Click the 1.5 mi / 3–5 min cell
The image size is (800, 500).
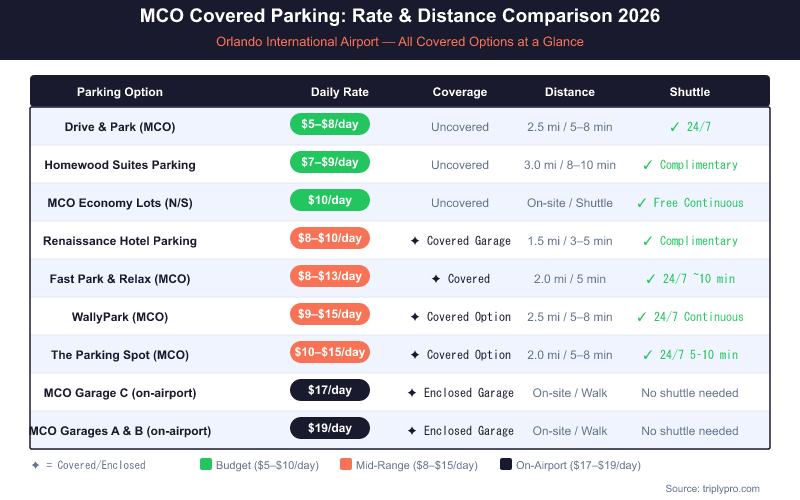pos(569,241)
